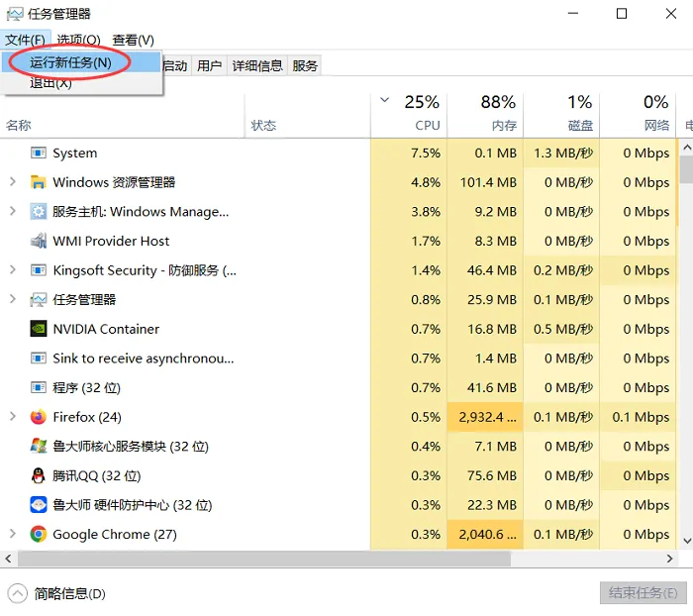Switch to the 用户 tab
Screen dimensions: 693x616
pyautogui.click(x=209, y=66)
